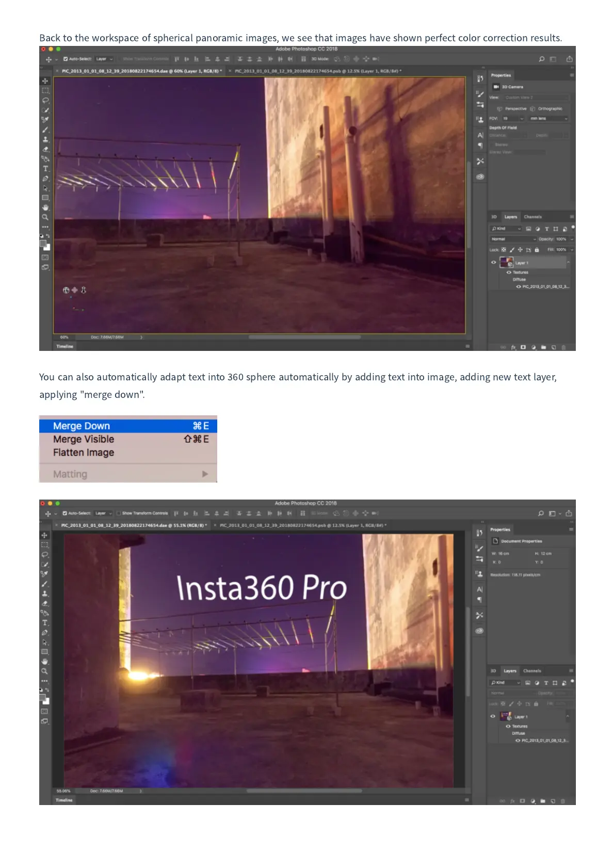Toggle Auto-Select checkbox in Insta360 Pro window
This screenshot has width=614, height=868.
(x=65, y=513)
